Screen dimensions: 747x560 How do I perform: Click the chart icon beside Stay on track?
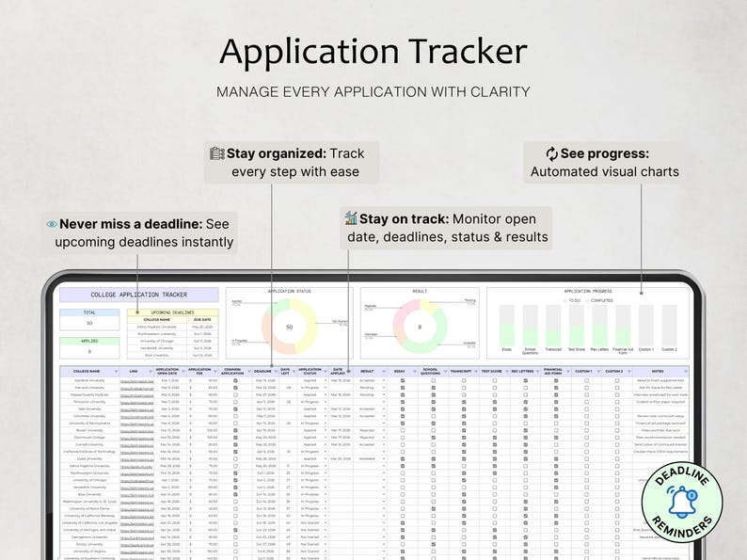351,218
